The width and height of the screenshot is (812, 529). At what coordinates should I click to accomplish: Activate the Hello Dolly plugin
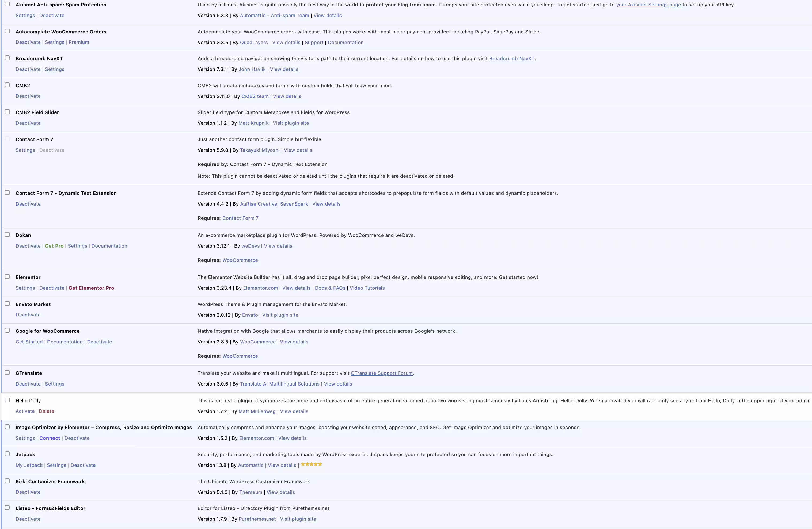click(25, 411)
